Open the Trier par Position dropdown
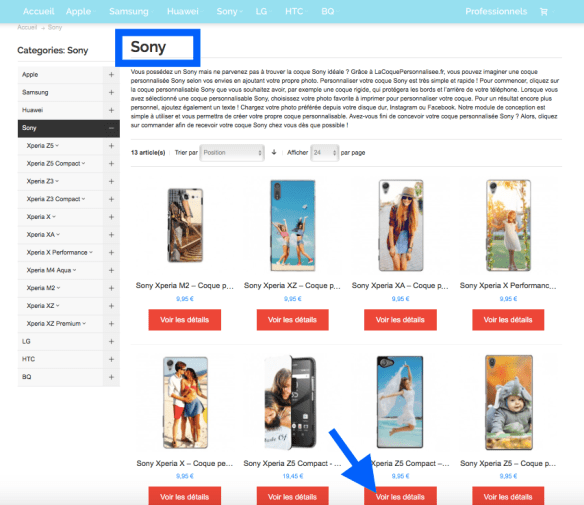This screenshot has width=584, height=505. point(232,153)
